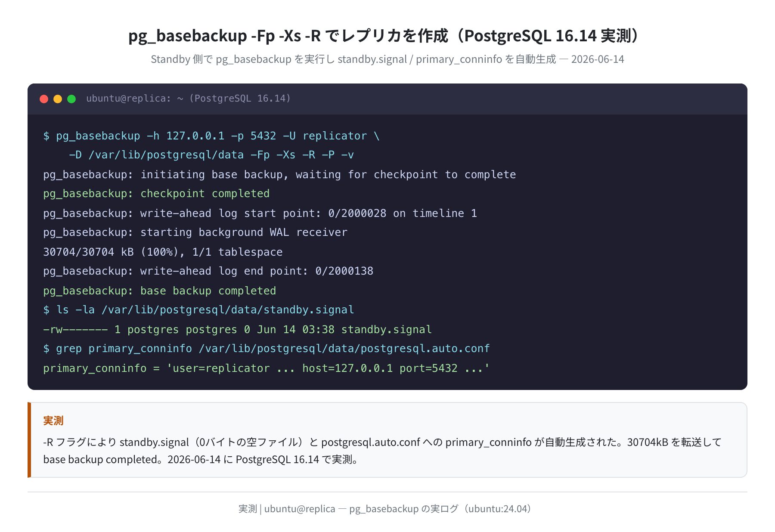Click the green maximize dot in terminal header
Image resolution: width=775 pixels, height=532 pixels.
click(71, 99)
